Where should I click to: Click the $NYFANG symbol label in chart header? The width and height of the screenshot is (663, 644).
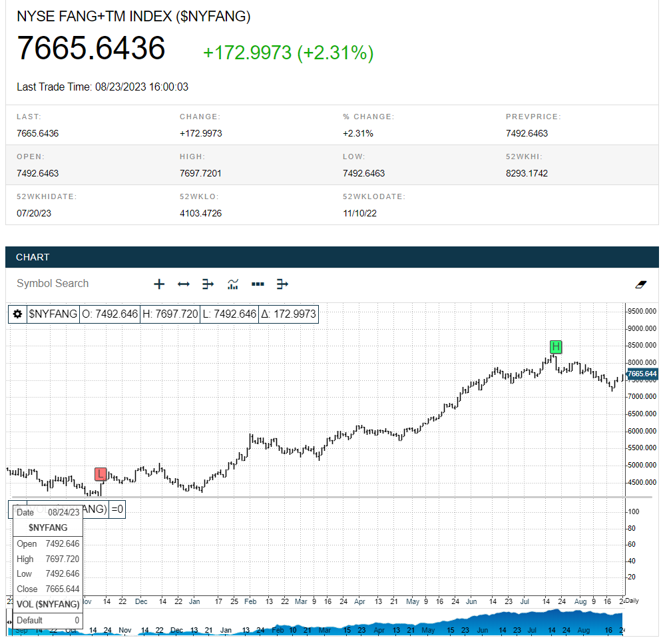coord(53,314)
